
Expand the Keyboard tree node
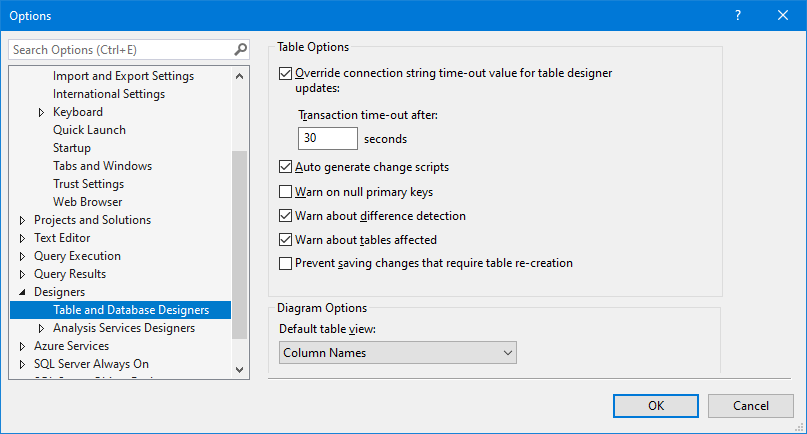[41, 112]
